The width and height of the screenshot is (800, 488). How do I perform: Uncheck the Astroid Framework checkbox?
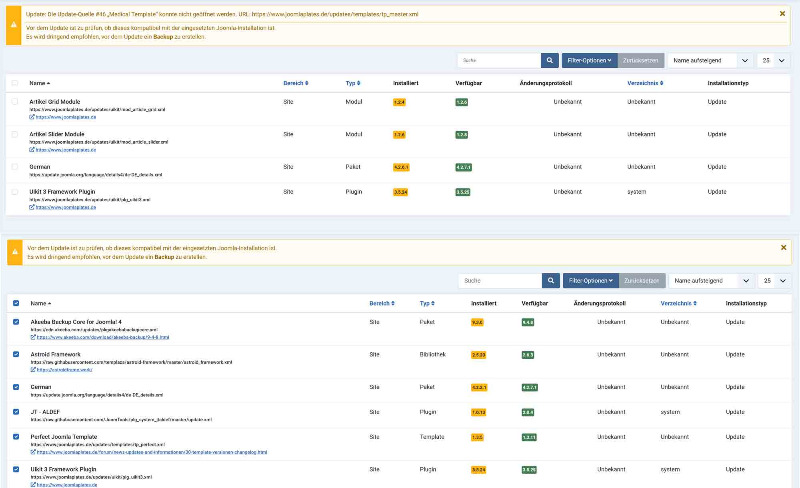(16, 354)
